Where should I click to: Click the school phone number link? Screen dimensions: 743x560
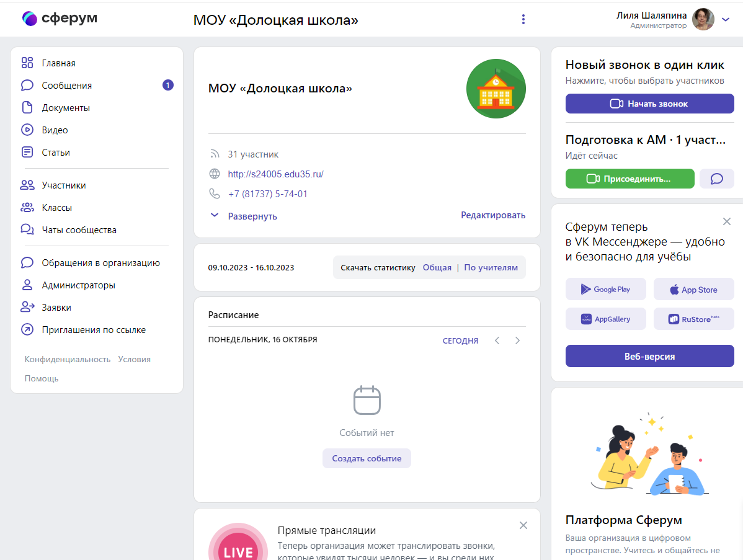pos(268,194)
